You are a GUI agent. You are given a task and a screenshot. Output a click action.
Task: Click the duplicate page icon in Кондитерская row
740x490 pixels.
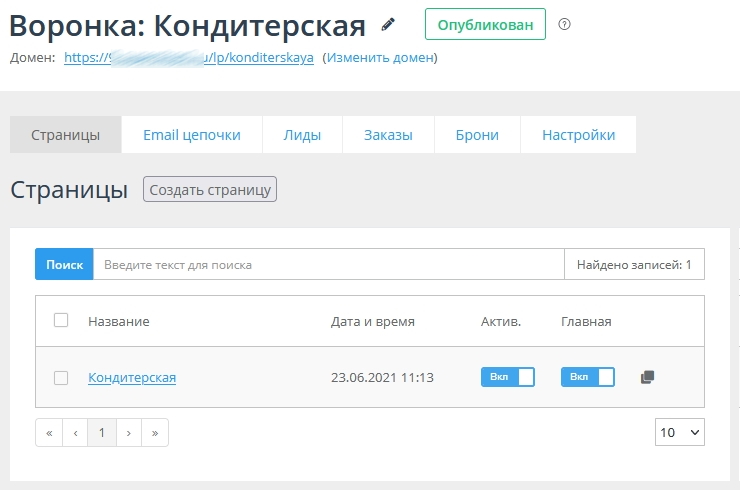coord(647,377)
